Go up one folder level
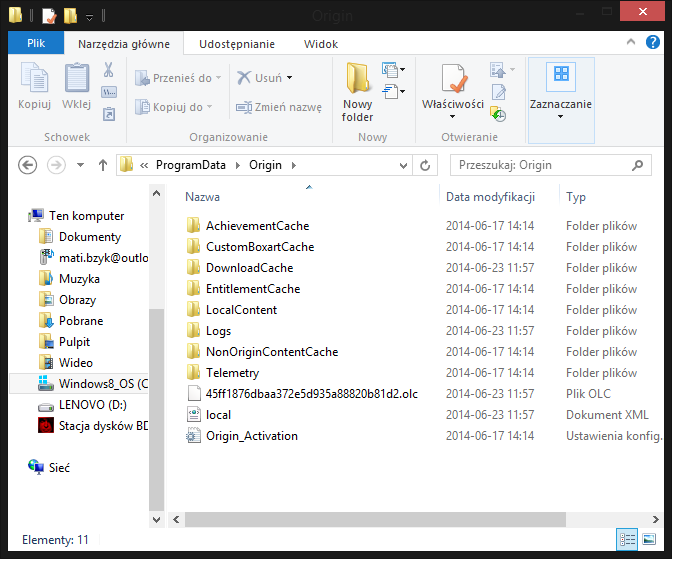Screen dimensions: 680x563 (103, 165)
